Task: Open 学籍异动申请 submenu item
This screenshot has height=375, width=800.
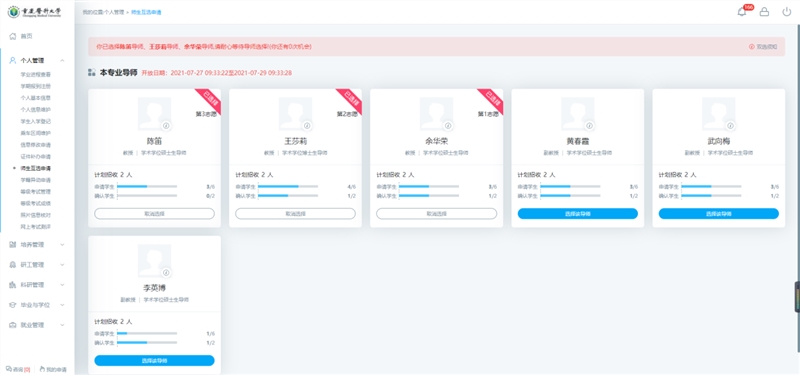Action: pos(36,180)
